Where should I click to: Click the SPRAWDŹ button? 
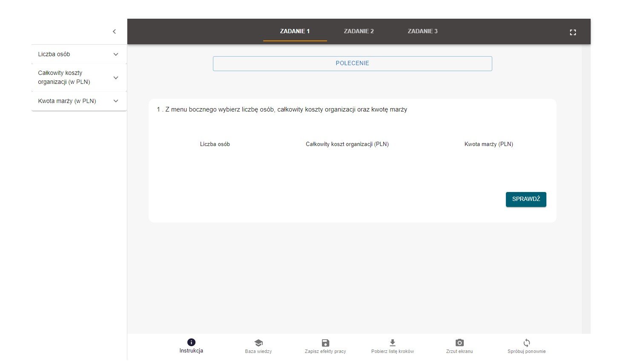(526, 199)
